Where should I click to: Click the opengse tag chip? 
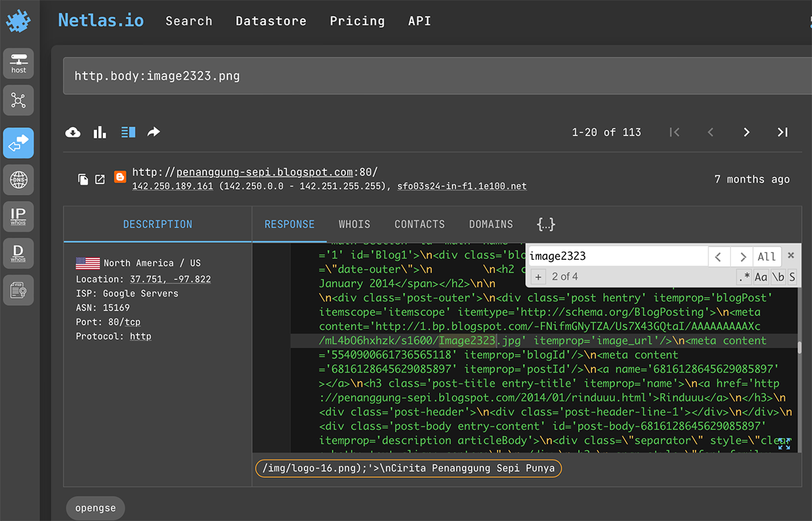[x=95, y=508]
